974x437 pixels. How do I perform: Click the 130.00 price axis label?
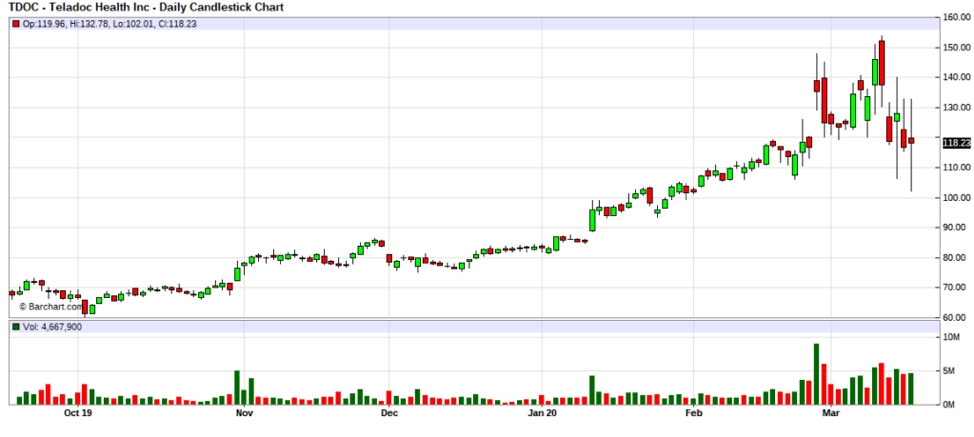[x=957, y=107]
